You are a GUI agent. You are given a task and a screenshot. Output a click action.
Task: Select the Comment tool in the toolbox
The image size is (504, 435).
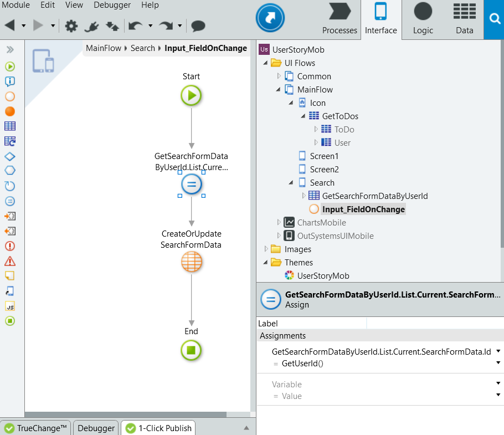tap(9, 276)
